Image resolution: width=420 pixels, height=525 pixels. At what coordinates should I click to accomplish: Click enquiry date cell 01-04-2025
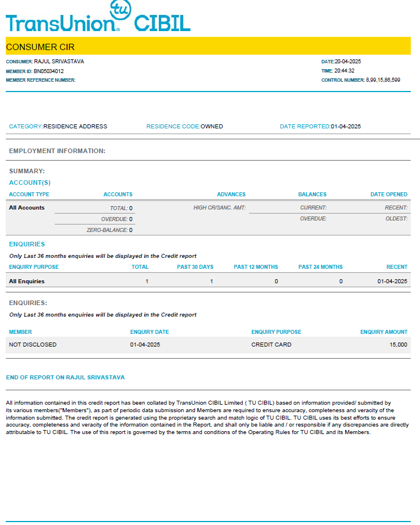point(145,345)
